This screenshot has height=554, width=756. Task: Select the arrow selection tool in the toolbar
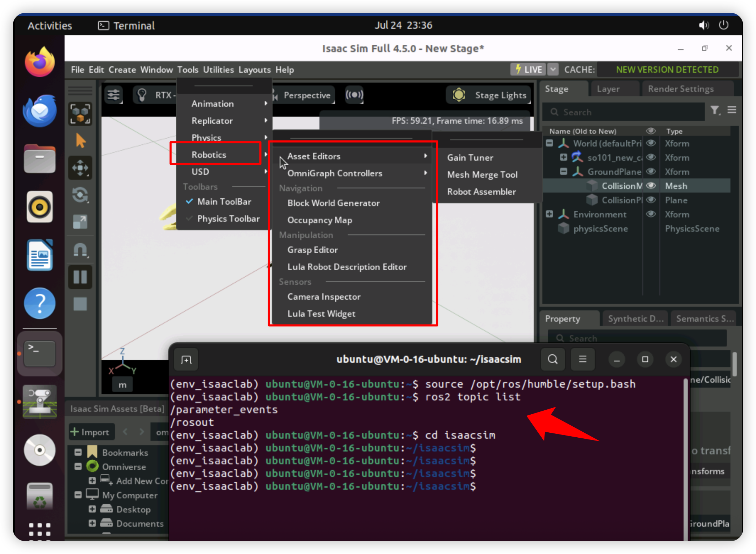click(x=81, y=141)
